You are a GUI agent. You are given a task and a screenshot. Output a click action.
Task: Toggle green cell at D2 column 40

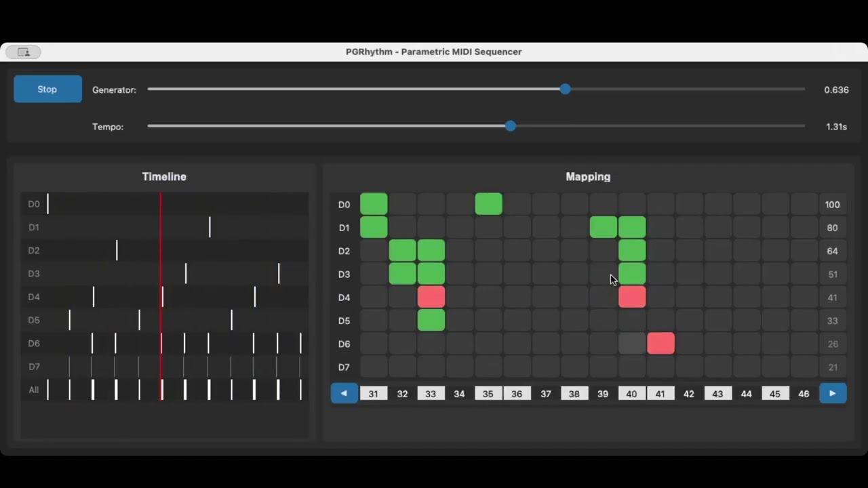pyautogui.click(x=632, y=251)
